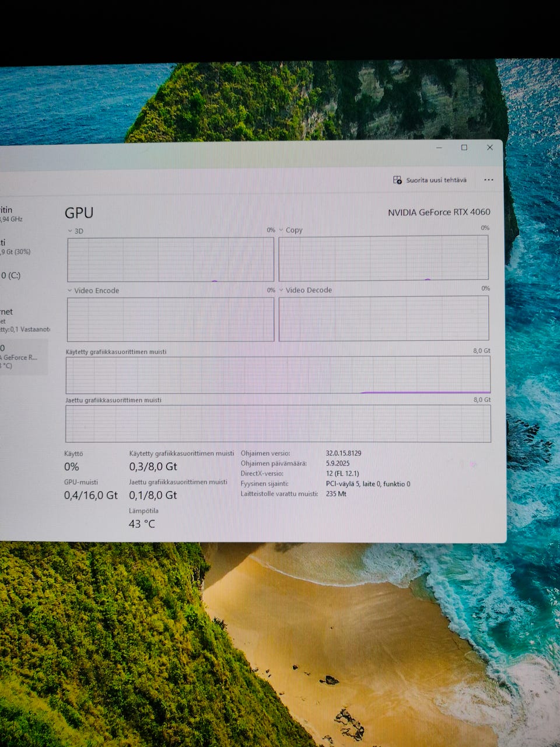Click the 0% readout above Video Decode graph
This screenshot has width=560, height=747.
(x=485, y=288)
